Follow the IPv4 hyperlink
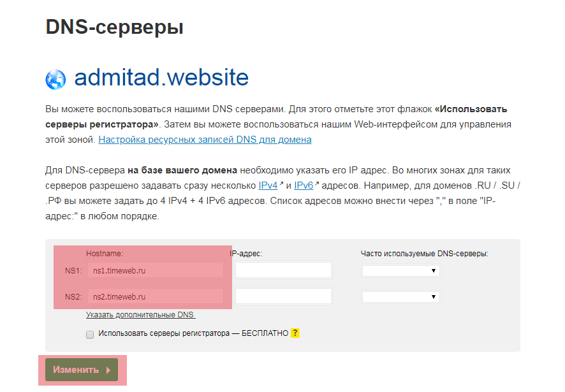Viewport: 565px width, 392px height. coord(268,185)
